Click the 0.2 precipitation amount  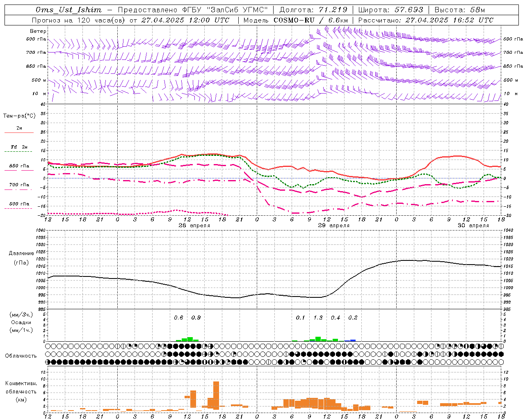coord(353,317)
